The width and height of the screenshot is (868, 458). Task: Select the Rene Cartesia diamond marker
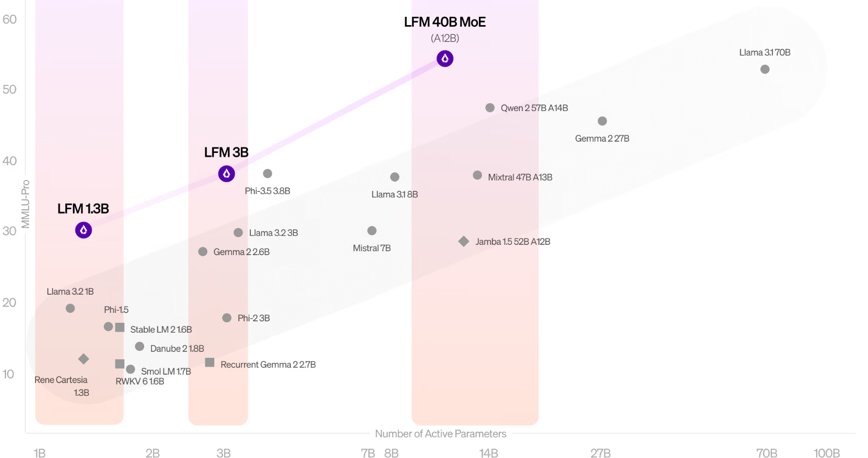(83, 359)
